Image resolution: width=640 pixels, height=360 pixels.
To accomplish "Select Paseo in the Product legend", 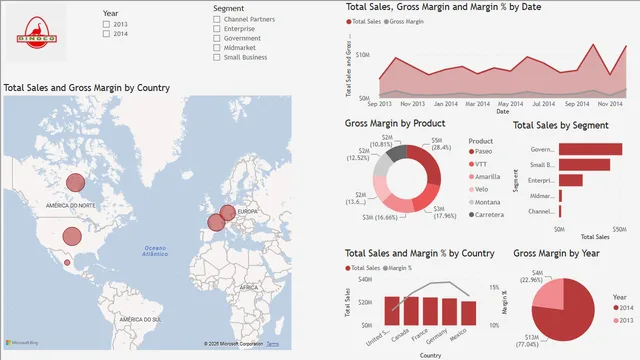I will tap(480, 151).
